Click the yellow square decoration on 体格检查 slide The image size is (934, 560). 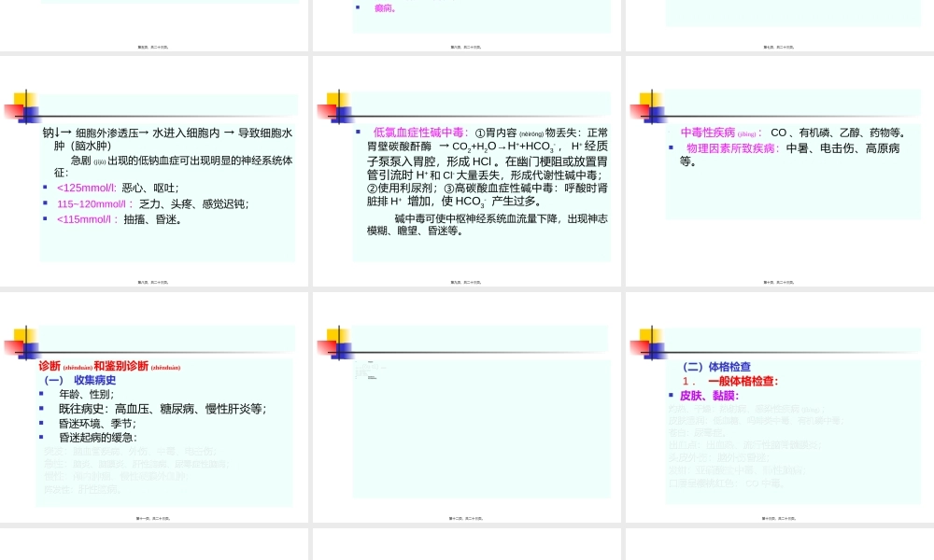[x=649, y=336]
